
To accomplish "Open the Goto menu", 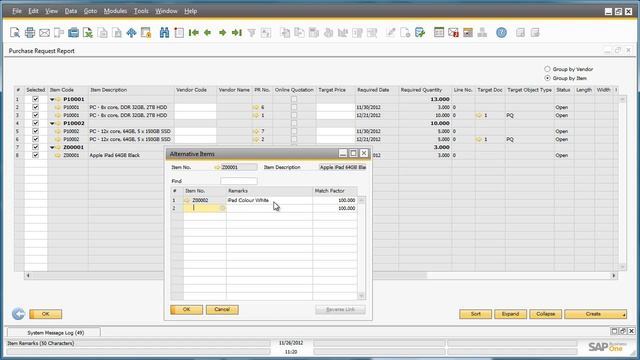I will [90, 11].
